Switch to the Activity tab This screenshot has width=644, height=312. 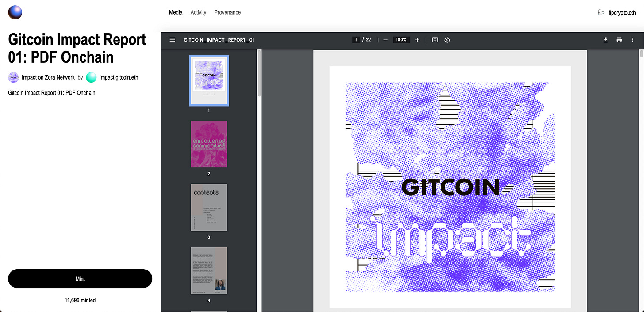point(198,12)
